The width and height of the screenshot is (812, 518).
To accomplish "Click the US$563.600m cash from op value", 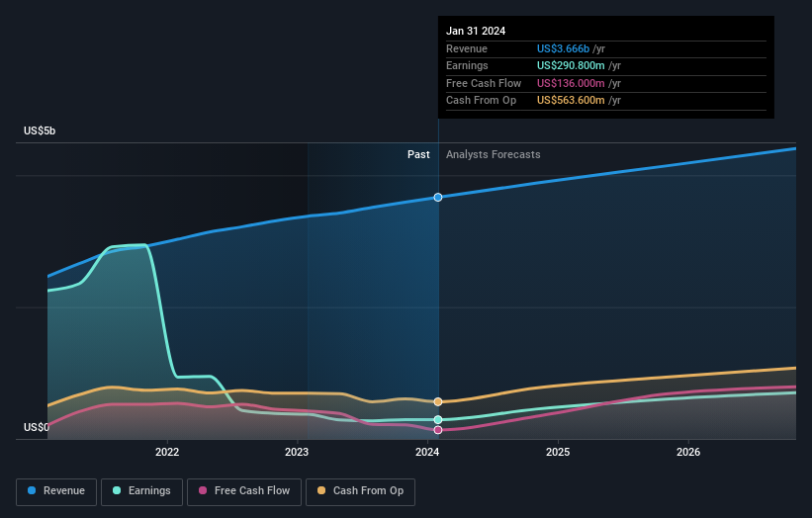I will point(571,101).
